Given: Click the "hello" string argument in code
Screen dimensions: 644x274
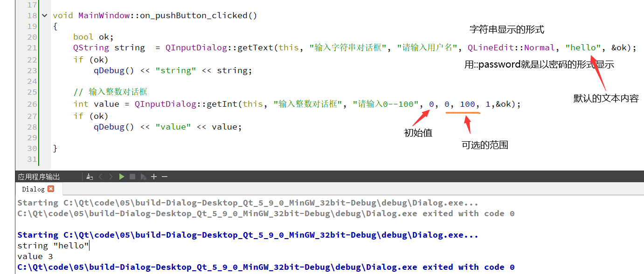Looking at the screenshot, I should [x=583, y=48].
